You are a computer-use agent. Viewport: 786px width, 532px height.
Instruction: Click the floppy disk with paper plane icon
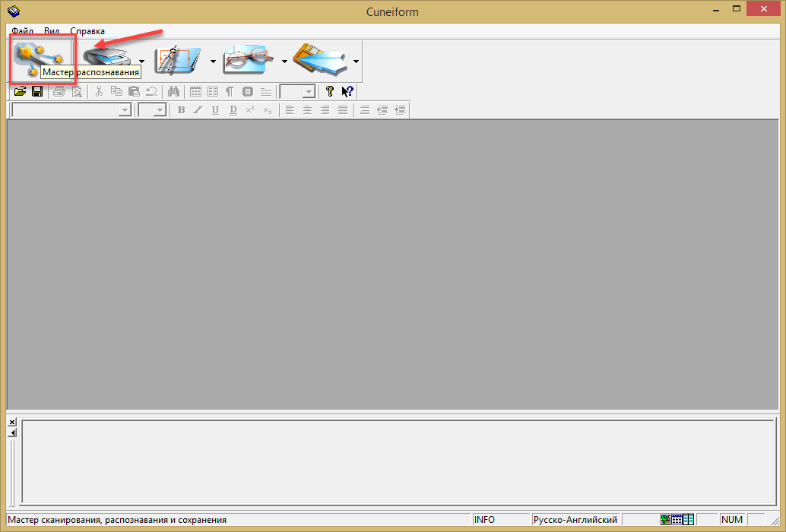320,61
